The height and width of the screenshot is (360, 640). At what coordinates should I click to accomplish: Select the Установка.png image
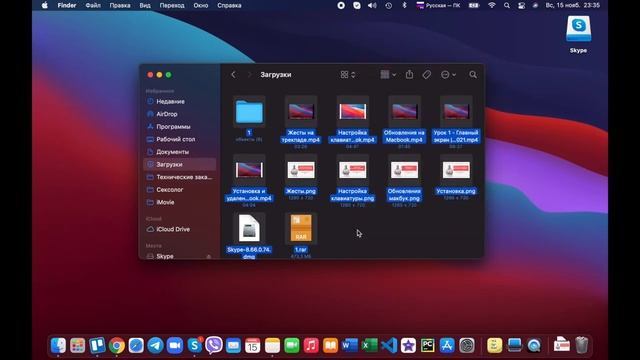click(456, 170)
